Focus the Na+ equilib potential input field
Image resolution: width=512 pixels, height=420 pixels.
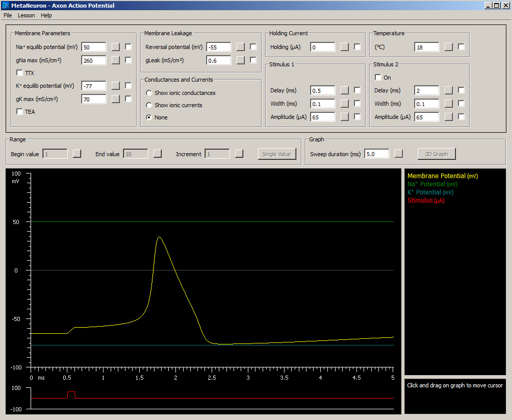94,47
